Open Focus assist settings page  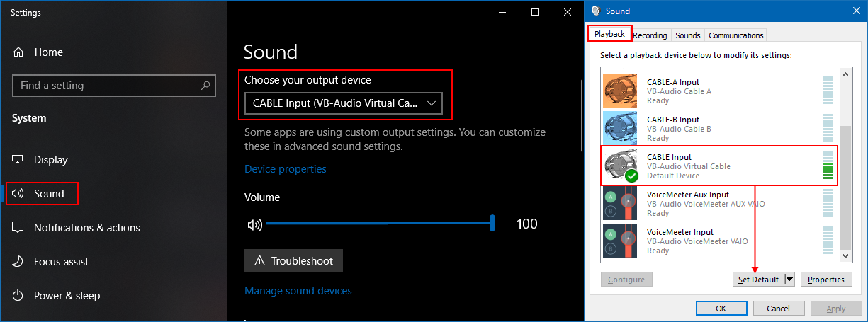coord(113,262)
